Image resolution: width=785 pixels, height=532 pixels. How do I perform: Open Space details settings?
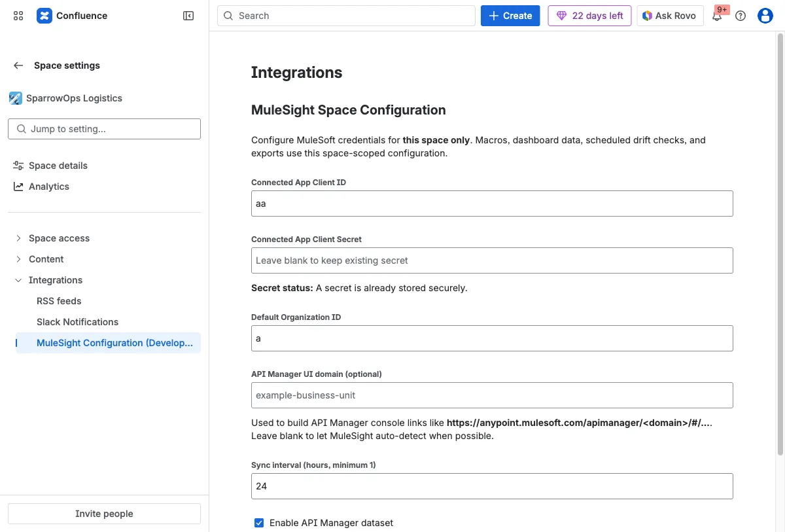coord(58,165)
